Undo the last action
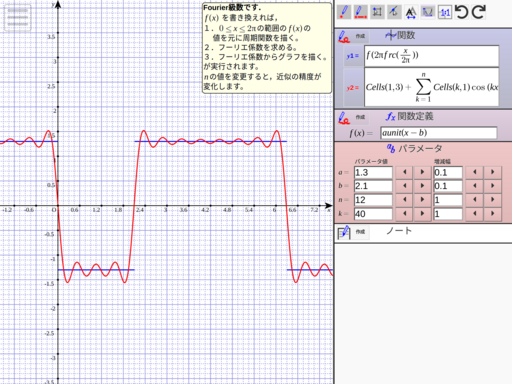Image resolution: width=512 pixels, height=384 pixels. click(x=462, y=12)
